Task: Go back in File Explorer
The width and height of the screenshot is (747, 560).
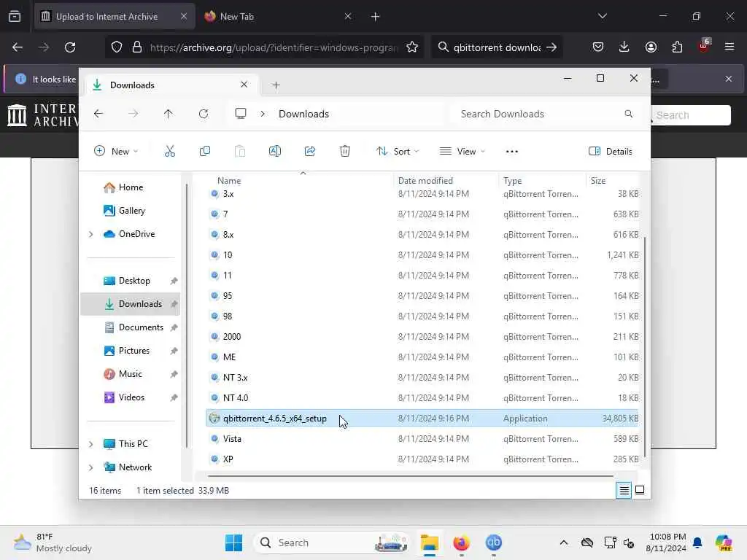Action: click(98, 114)
